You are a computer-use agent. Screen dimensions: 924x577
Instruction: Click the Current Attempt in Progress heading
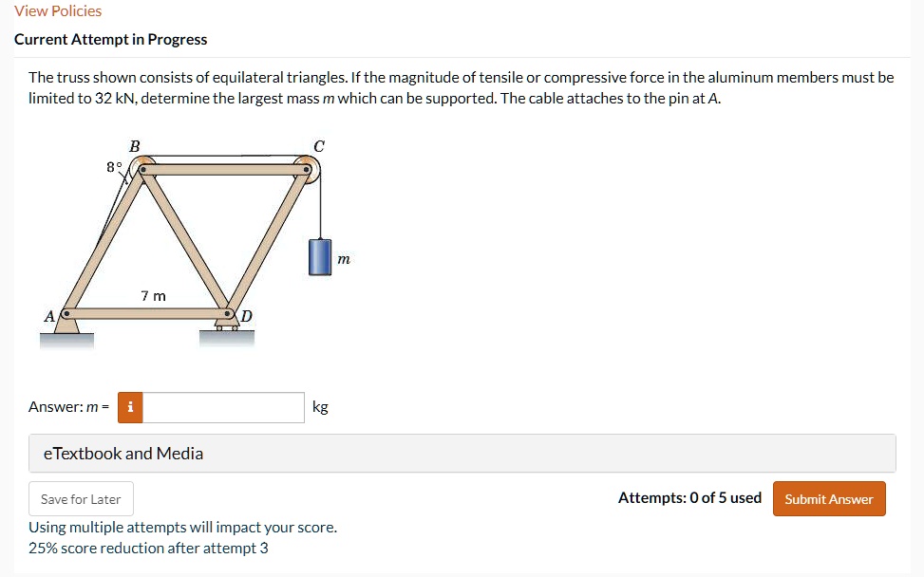click(111, 39)
